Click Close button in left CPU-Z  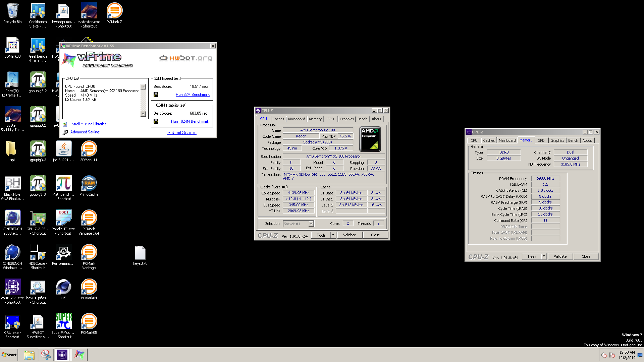tap(375, 235)
